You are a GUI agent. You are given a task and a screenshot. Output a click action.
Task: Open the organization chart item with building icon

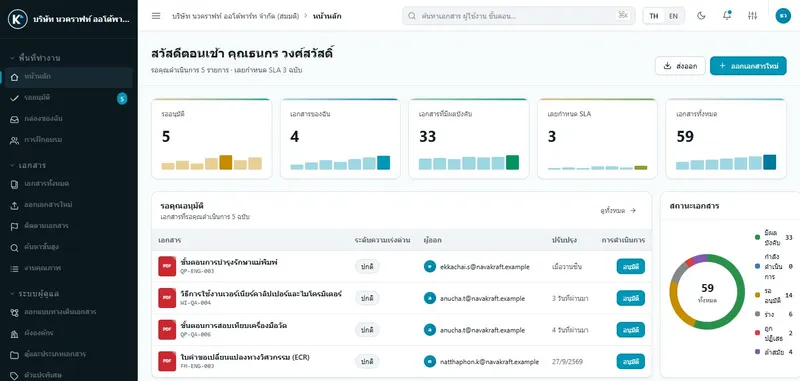tap(68, 333)
